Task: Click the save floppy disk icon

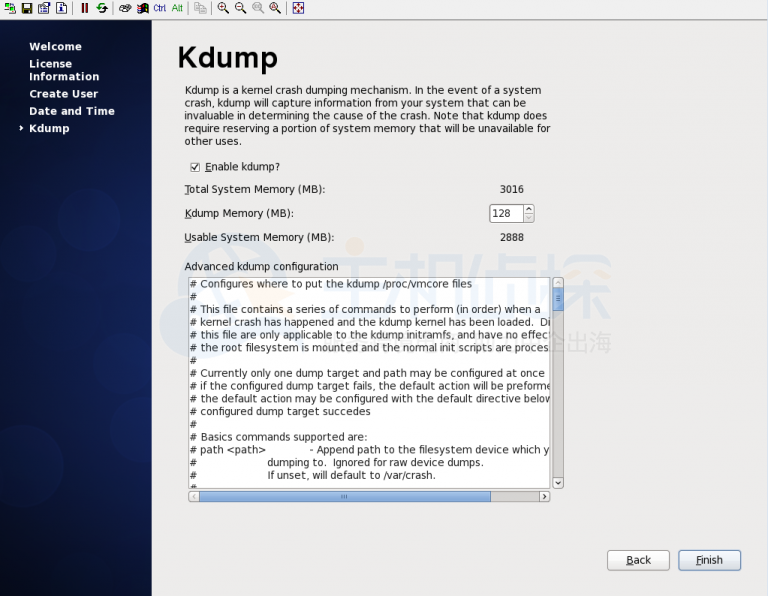Action: pos(27,8)
